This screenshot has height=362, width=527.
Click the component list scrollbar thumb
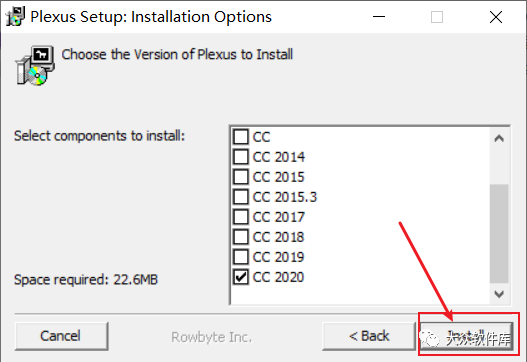pyautogui.click(x=499, y=234)
